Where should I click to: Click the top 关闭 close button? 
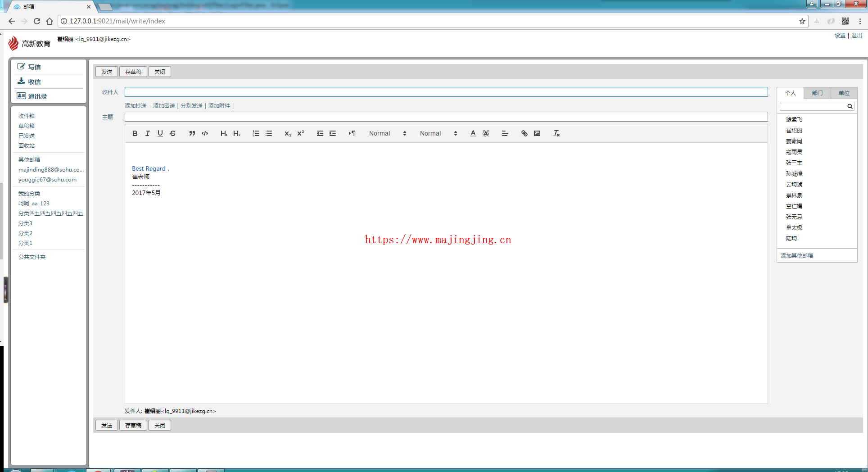click(160, 72)
